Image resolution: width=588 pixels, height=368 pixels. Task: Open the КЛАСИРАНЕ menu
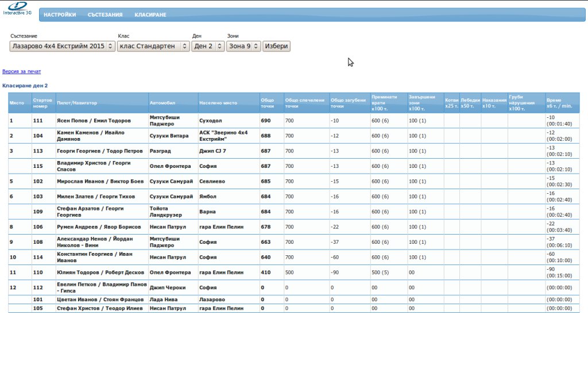point(150,15)
